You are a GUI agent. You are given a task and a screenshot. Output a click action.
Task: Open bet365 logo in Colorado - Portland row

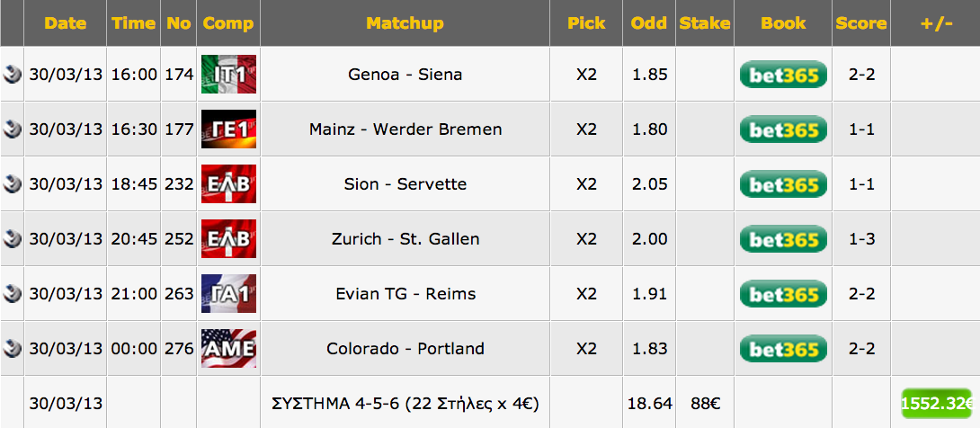(783, 349)
